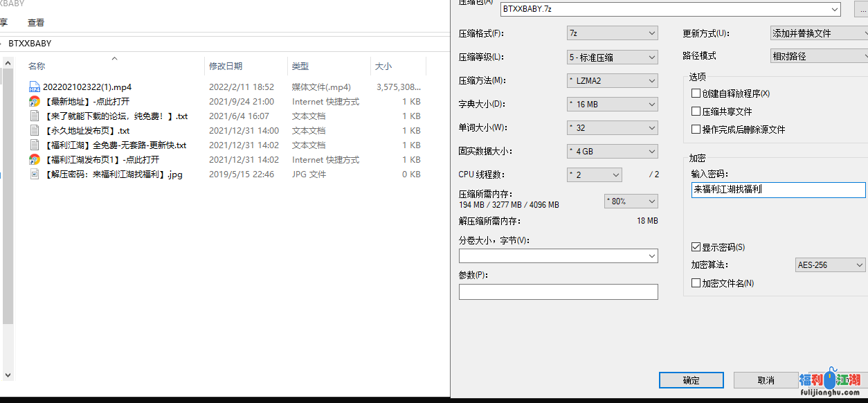This screenshot has height=403, width=868.
Task: Open the 查看 menu in the explorer window
Action: click(x=36, y=22)
